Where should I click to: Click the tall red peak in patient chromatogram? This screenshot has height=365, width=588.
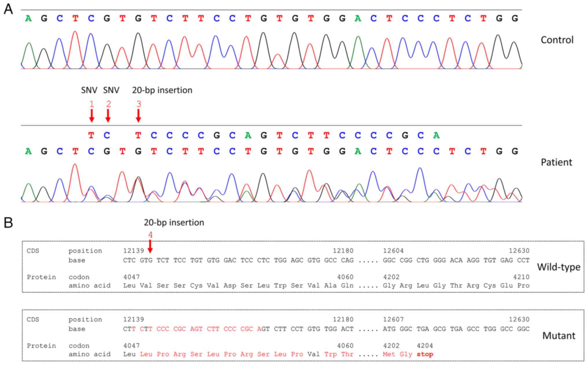[x=75, y=166]
